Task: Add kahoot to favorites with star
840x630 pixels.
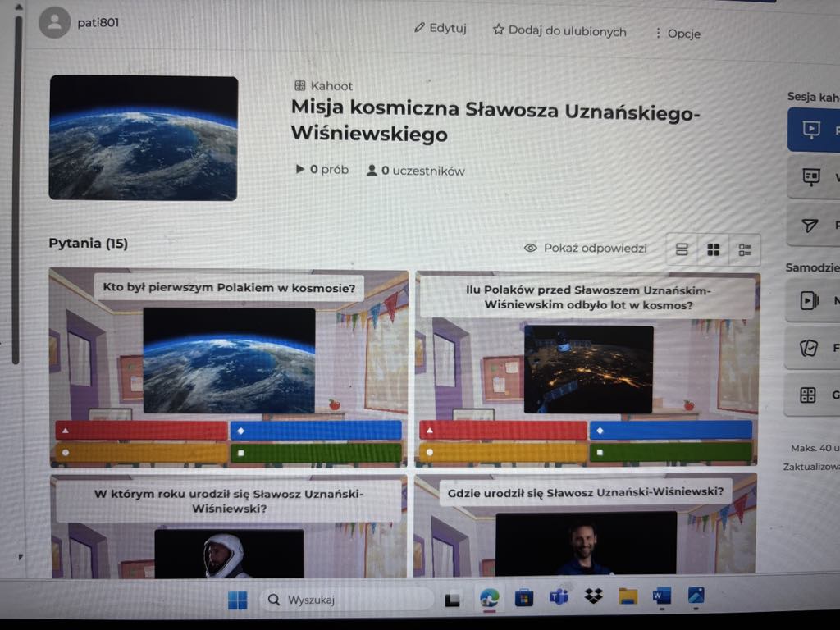Action: tap(559, 31)
